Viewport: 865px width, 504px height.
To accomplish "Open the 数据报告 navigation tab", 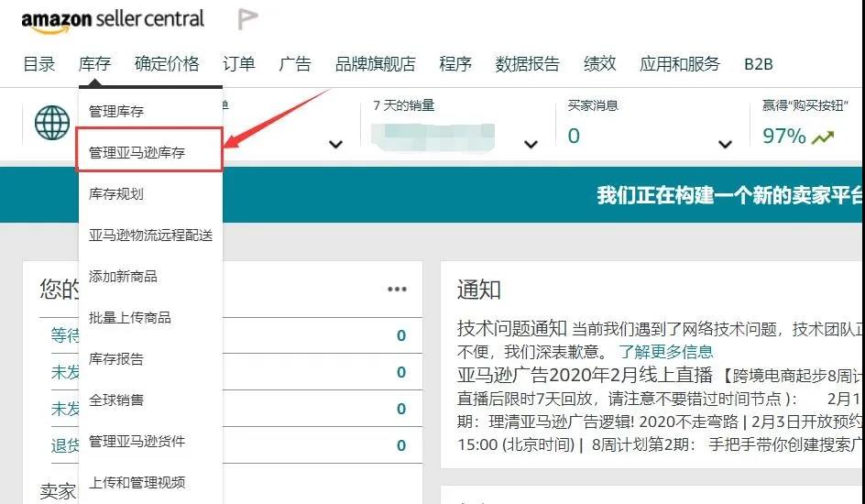I will pos(527,64).
